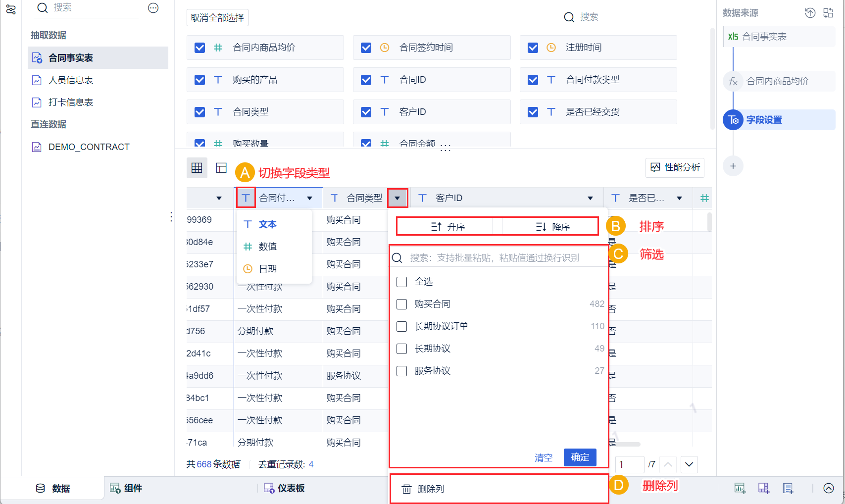The width and height of the screenshot is (845, 504).
Task: Select the fx 合同内商品均价 step
Action: (779, 81)
